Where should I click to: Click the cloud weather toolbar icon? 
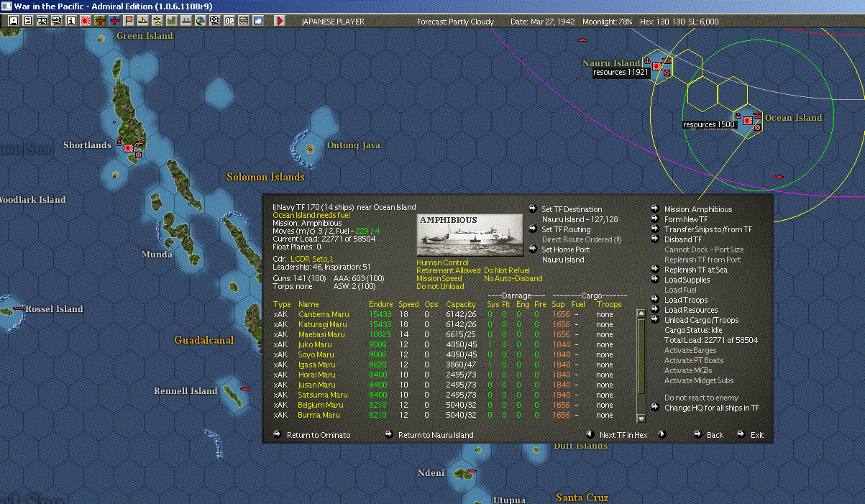pyautogui.click(x=258, y=22)
